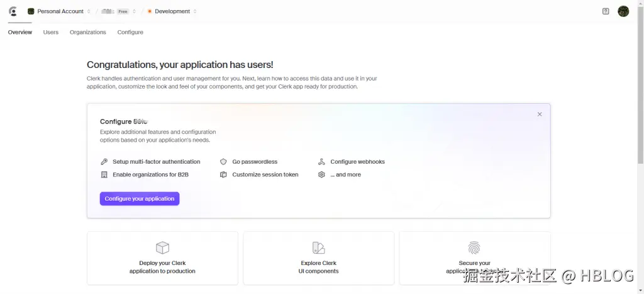Open the Configure tab
Image resolution: width=644 pixels, height=294 pixels.
point(130,32)
